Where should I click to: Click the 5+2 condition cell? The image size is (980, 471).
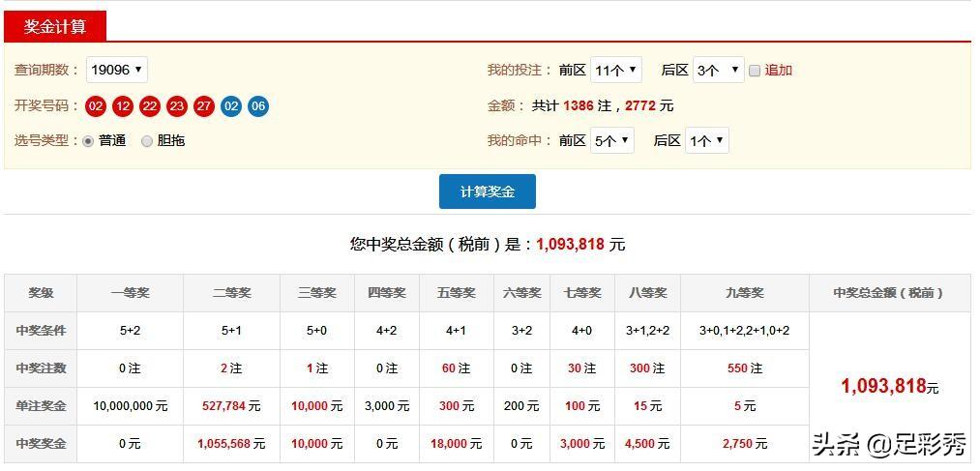click(x=130, y=331)
